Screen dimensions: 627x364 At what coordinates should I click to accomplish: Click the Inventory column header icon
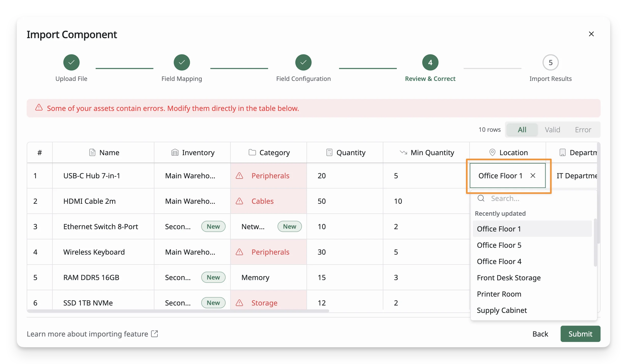tap(175, 152)
